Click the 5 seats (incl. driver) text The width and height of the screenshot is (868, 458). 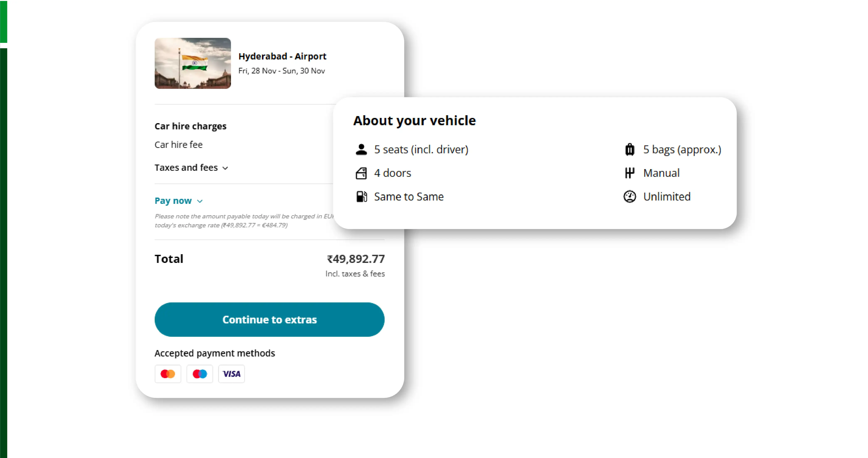(x=421, y=149)
